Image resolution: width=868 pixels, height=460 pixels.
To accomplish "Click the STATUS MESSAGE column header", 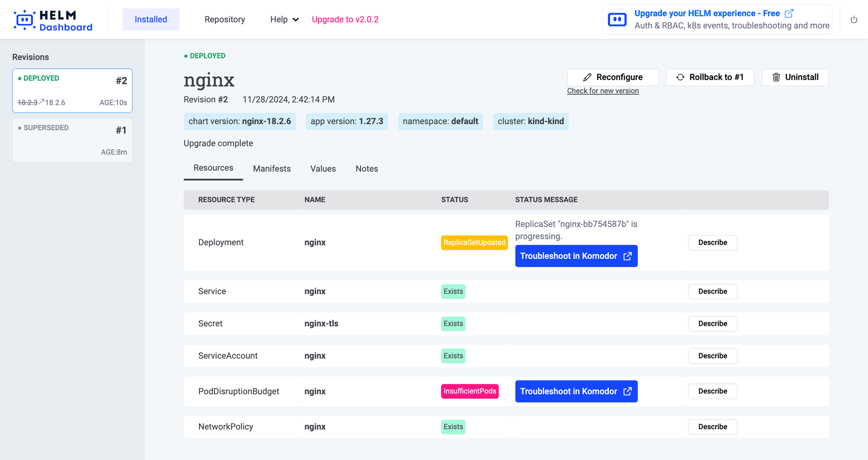I will pyautogui.click(x=546, y=200).
